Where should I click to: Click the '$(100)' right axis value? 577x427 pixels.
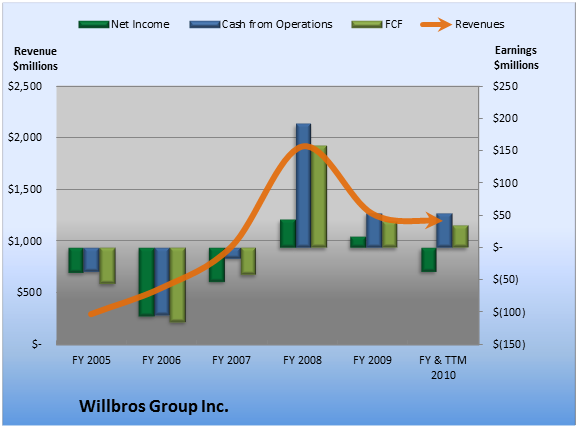(x=509, y=312)
